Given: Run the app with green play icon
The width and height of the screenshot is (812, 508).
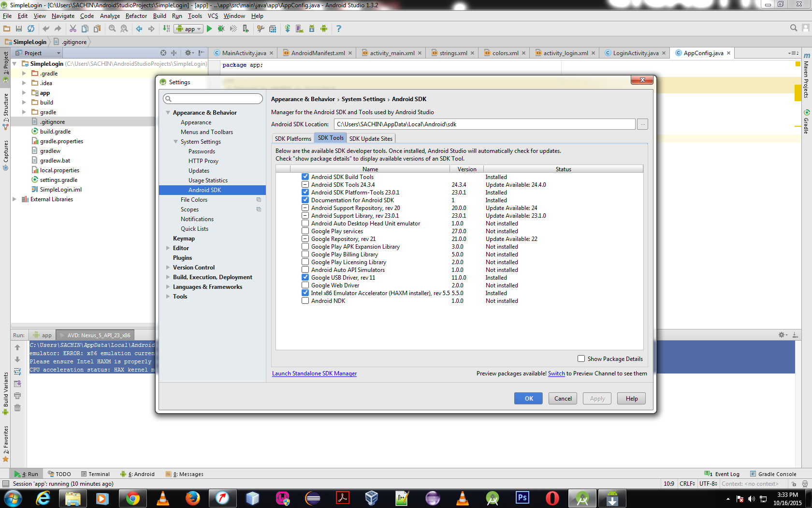Looking at the screenshot, I should click(x=209, y=29).
